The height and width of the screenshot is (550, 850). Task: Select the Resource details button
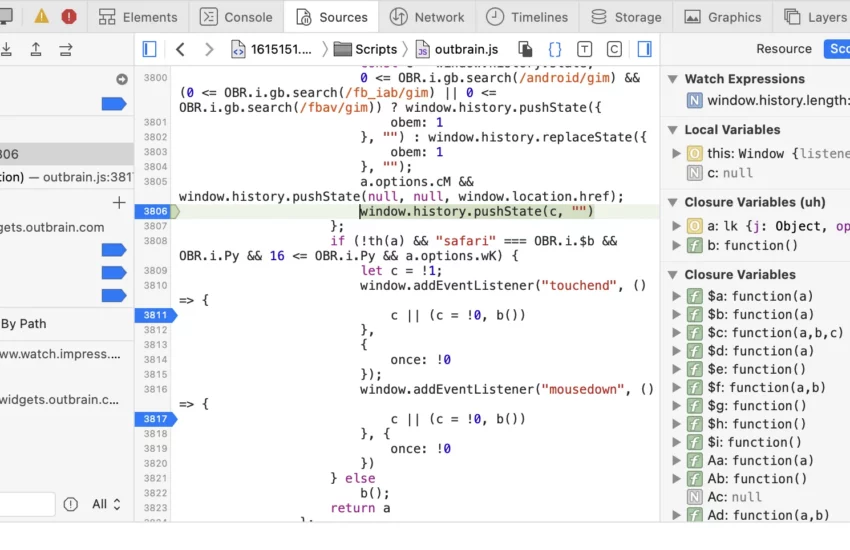pyautogui.click(x=783, y=49)
